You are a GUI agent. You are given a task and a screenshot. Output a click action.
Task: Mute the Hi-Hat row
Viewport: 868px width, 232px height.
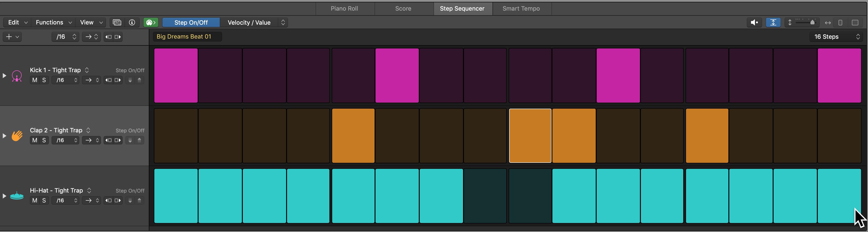(35, 200)
